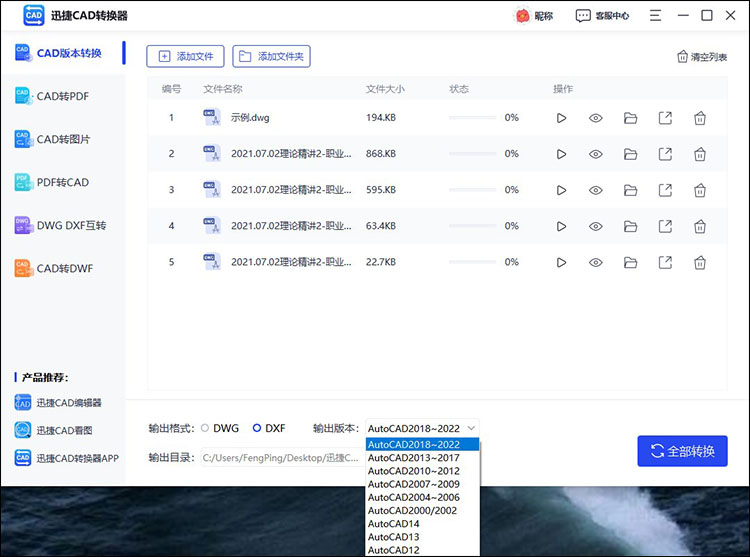
Task: Share the 22.7KB file via export icon
Action: [665, 262]
